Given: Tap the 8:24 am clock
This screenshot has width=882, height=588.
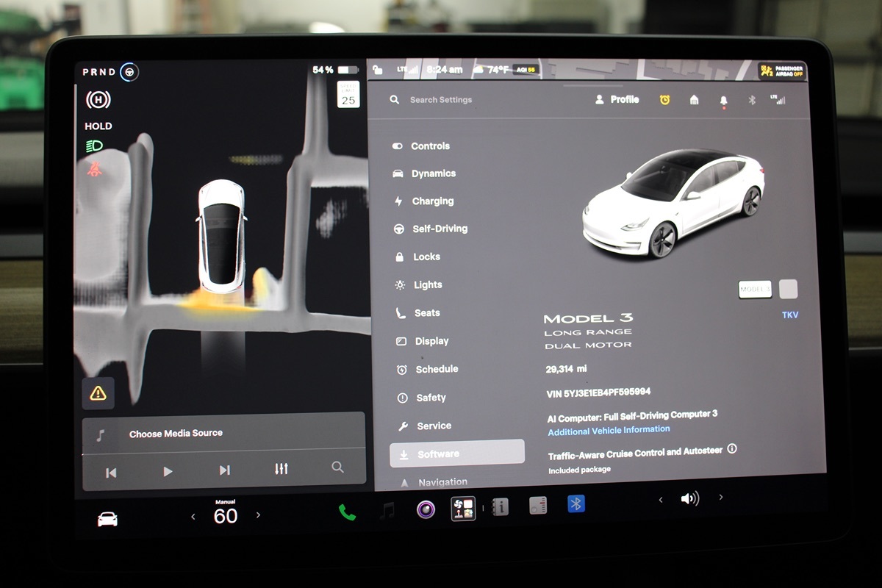Looking at the screenshot, I should click(x=445, y=69).
